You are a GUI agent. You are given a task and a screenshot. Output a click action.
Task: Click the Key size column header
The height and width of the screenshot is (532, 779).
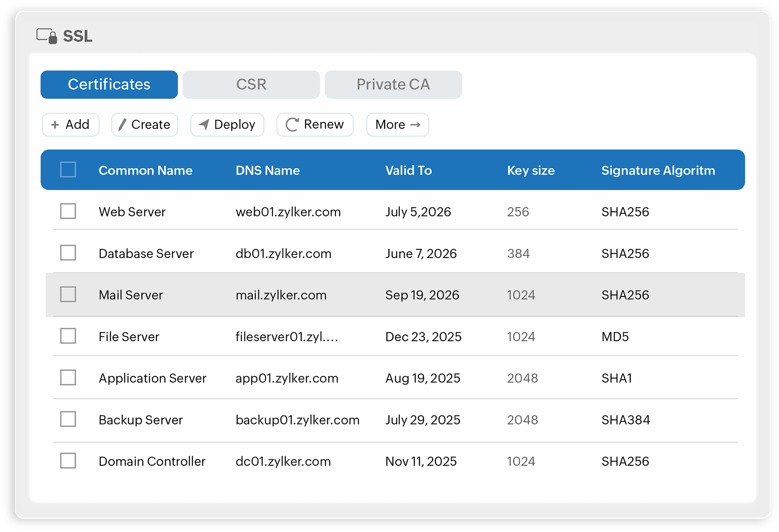coord(531,170)
